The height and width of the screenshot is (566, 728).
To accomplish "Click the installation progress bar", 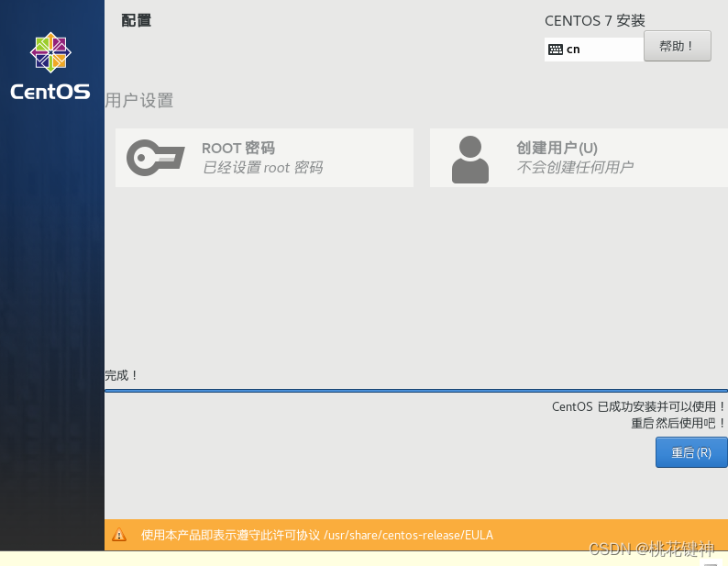I will point(416,391).
